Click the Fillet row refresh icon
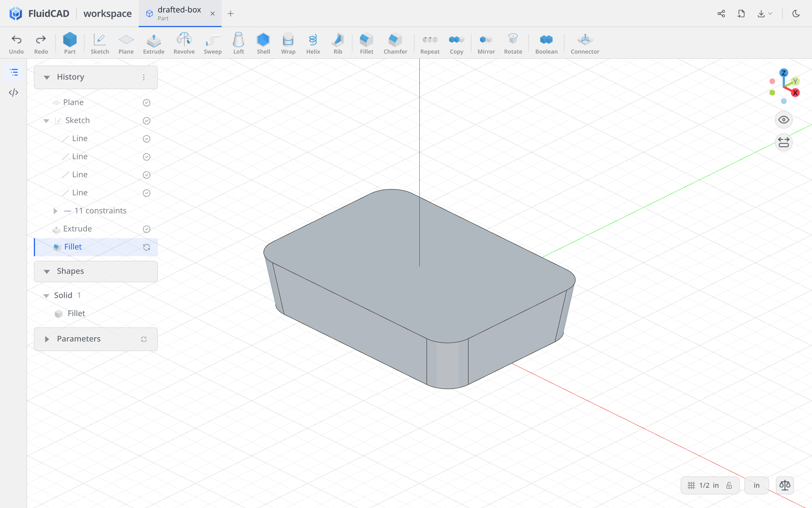812x508 pixels. 146,247
